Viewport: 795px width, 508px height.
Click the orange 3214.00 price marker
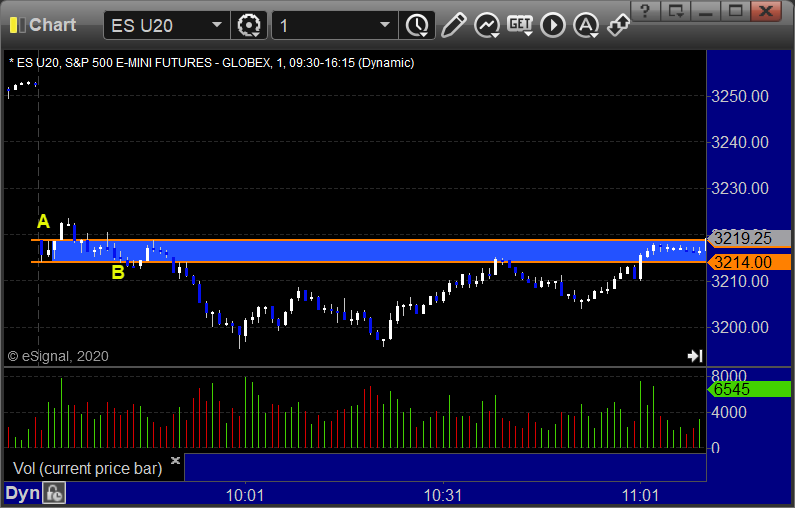749,262
